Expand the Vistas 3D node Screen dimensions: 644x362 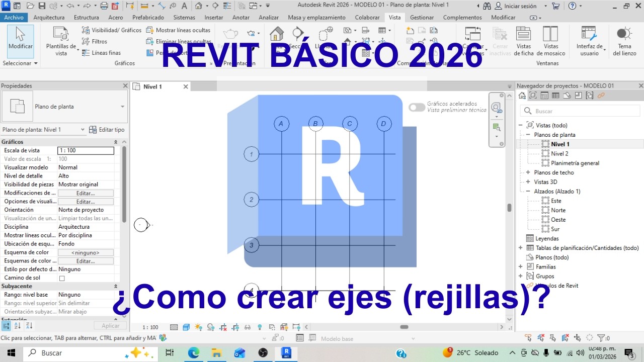click(528, 182)
